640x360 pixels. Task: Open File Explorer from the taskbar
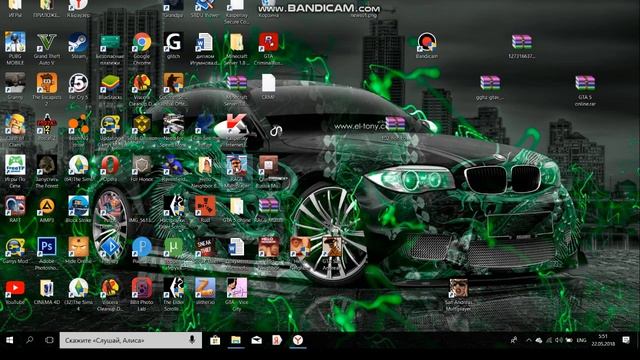[236, 340]
